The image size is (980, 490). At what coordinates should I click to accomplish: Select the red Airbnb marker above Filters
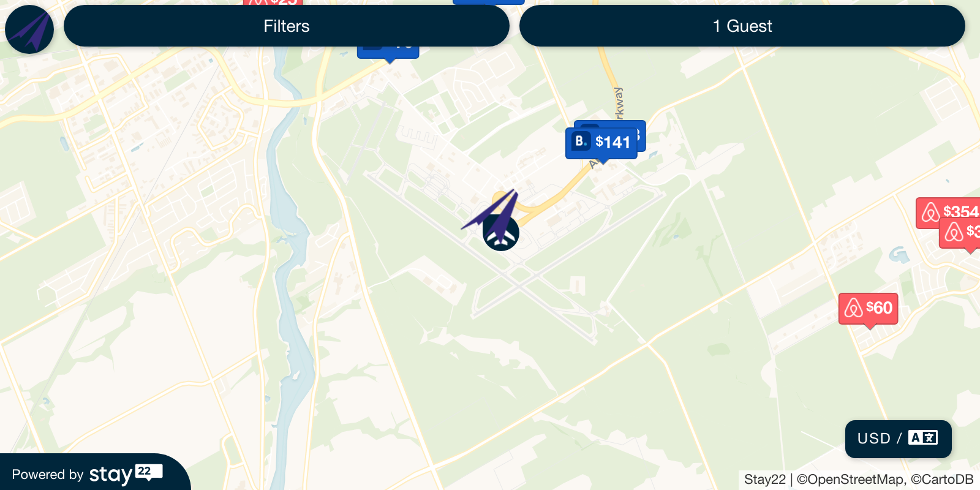(x=273, y=2)
